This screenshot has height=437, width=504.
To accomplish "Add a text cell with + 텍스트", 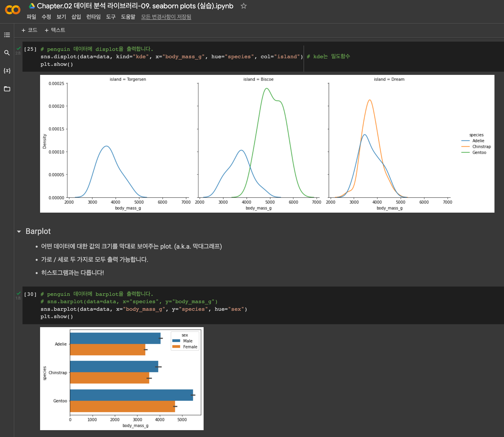I will (x=55, y=30).
